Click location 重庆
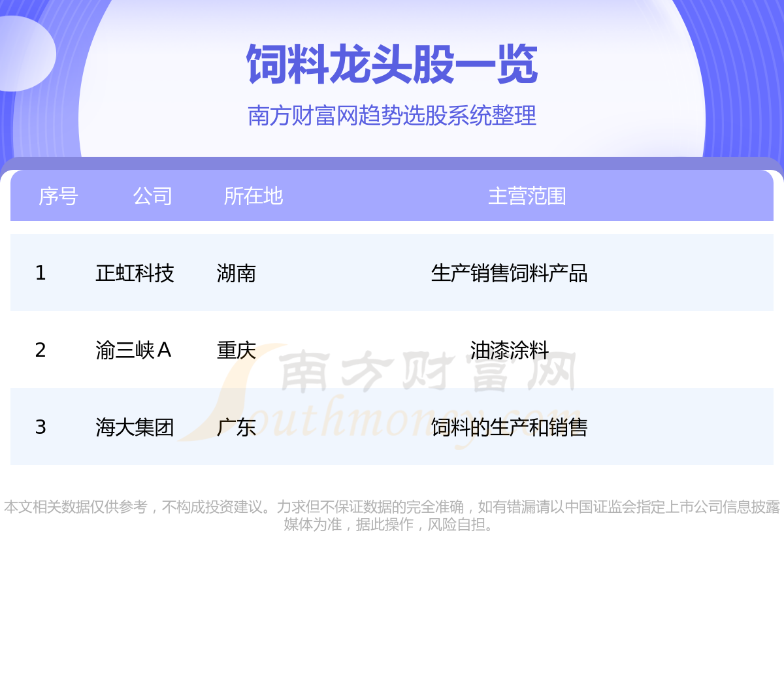Image resolution: width=784 pixels, height=686 pixels. 237,350
